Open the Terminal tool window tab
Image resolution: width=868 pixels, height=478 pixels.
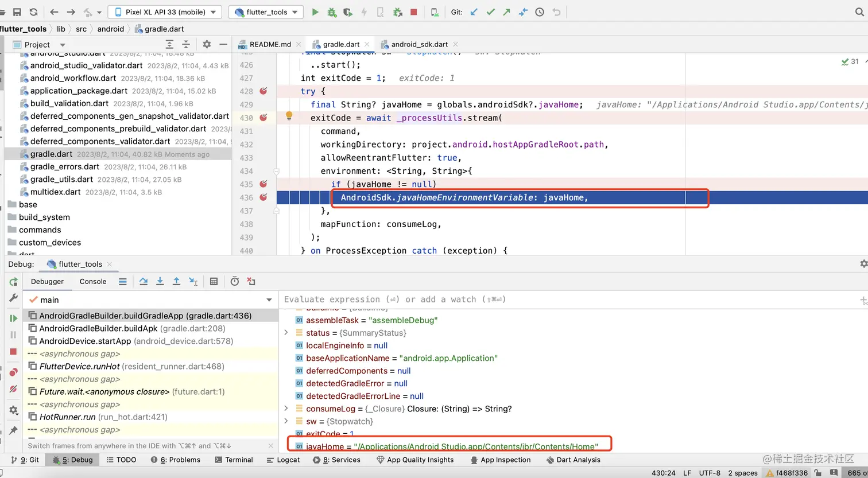(x=234, y=460)
